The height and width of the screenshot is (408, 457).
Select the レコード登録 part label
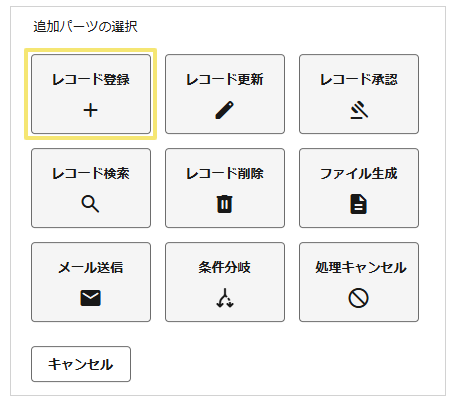[x=91, y=79]
